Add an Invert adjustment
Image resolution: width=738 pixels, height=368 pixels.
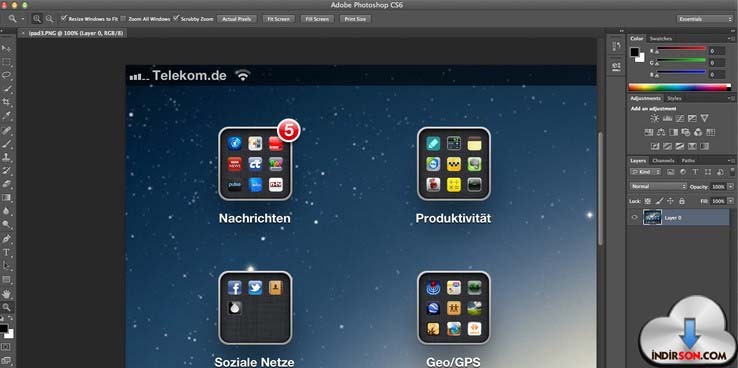pos(654,146)
